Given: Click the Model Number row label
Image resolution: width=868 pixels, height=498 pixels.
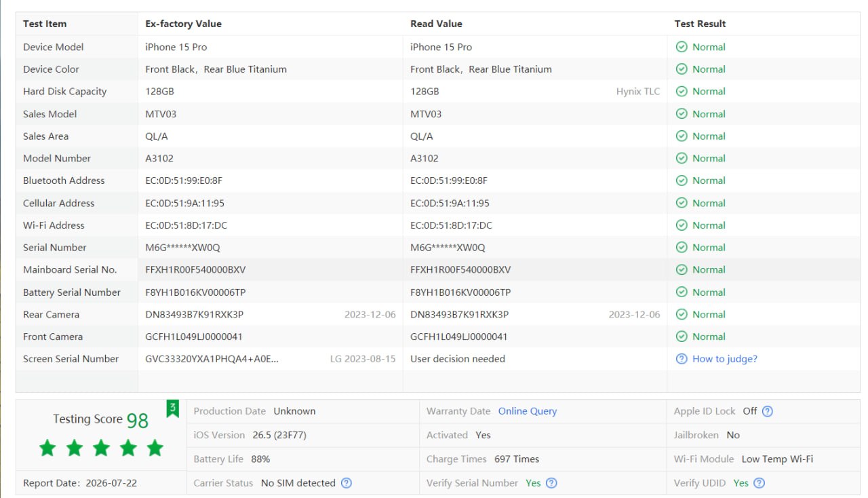Looking at the screenshot, I should [x=57, y=158].
